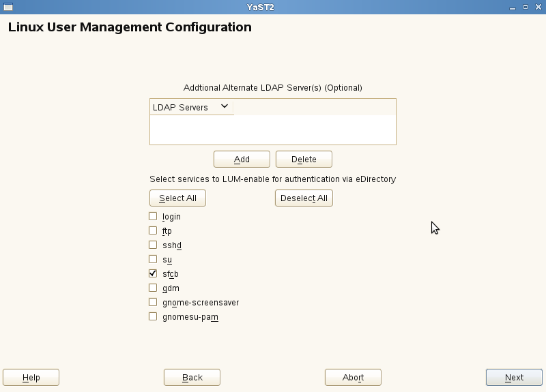Click the LDAP Servers column header

(192, 107)
